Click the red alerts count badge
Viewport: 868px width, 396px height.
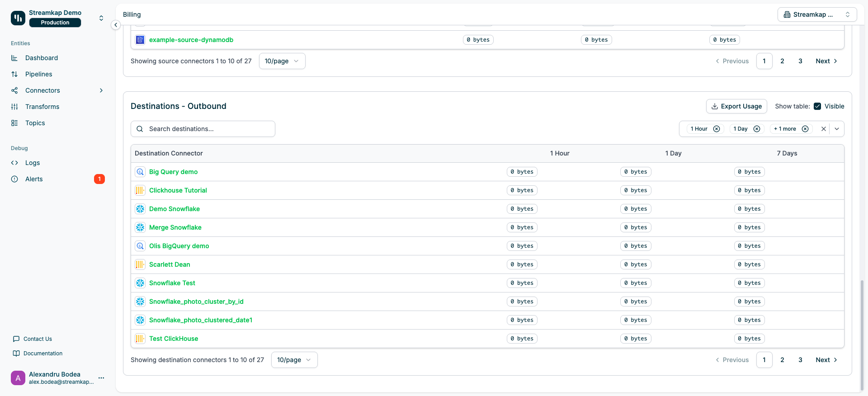tap(99, 179)
